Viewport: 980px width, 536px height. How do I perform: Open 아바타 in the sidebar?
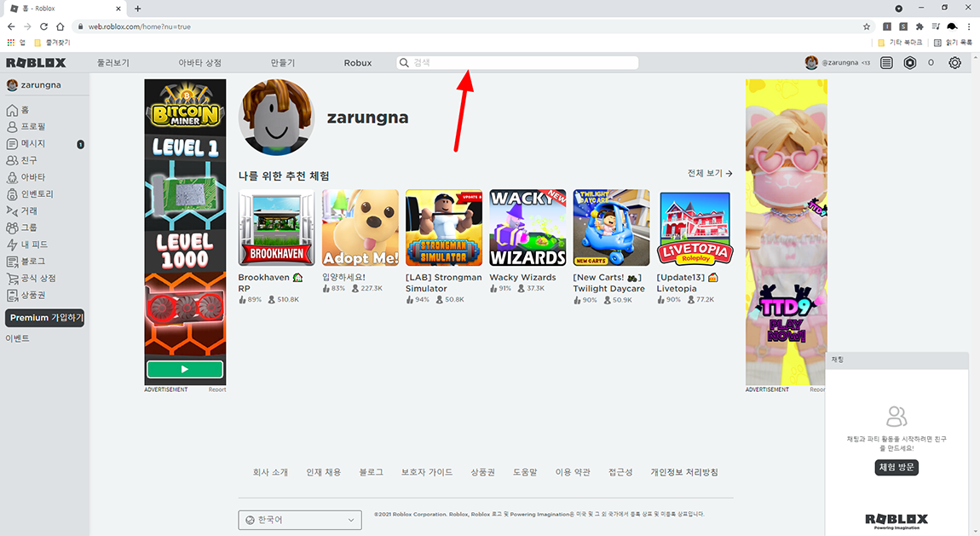tap(26, 177)
